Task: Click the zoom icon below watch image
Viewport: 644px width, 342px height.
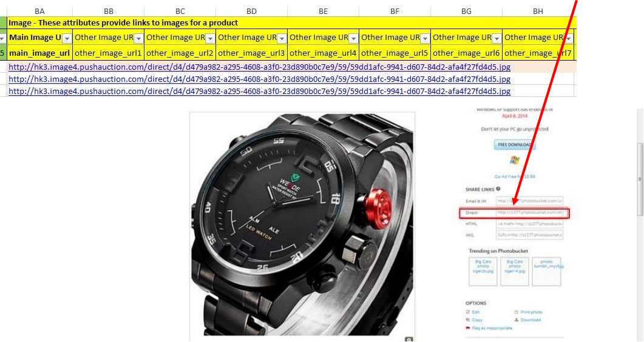Action: pyautogui.click(x=409, y=339)
